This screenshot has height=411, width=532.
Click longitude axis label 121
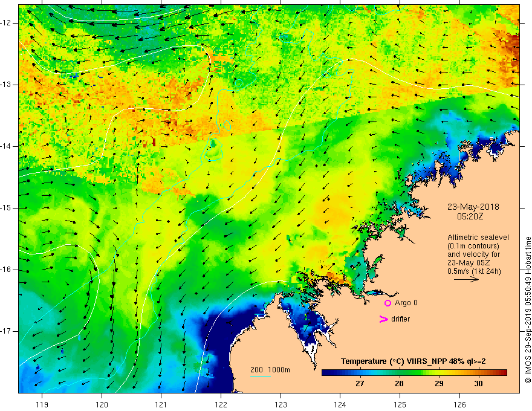(161, 405)
